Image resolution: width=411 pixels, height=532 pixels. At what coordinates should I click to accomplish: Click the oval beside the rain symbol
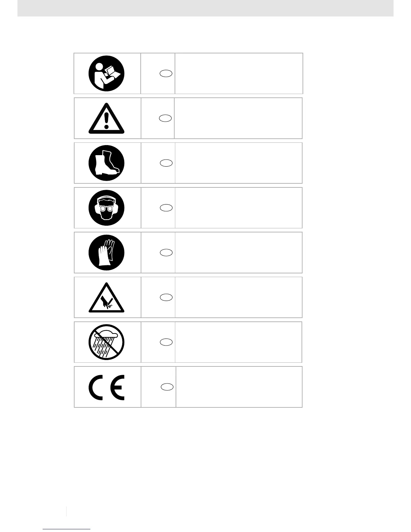click(166, 342)
